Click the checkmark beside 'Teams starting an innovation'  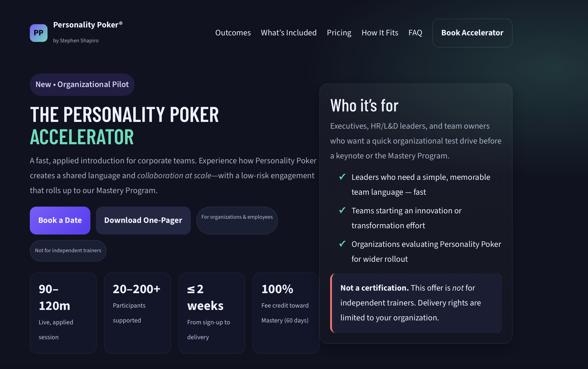[342, 210]
